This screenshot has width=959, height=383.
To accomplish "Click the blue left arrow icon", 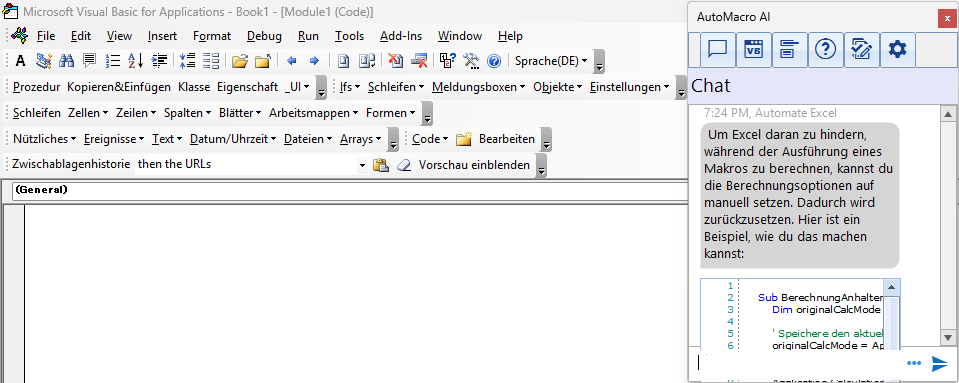I will (292, 61).
